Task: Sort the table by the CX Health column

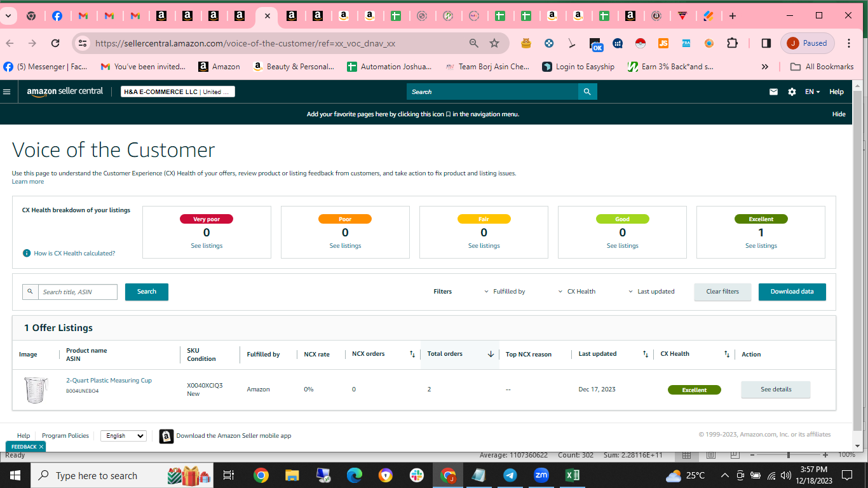Action: click(727, 354)
